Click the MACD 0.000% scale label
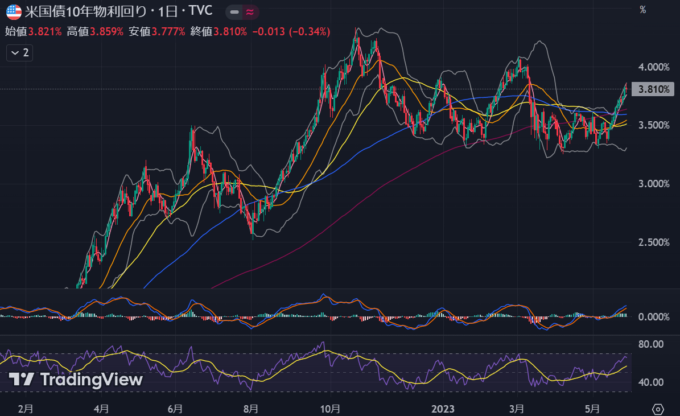This screenshot has width=680, height=416. click(x=651, y=317)
